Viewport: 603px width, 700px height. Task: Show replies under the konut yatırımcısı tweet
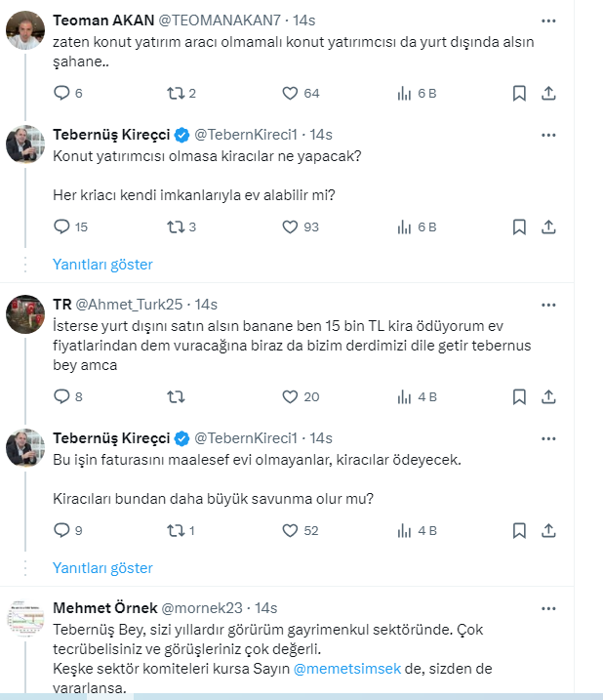(102, 265)
